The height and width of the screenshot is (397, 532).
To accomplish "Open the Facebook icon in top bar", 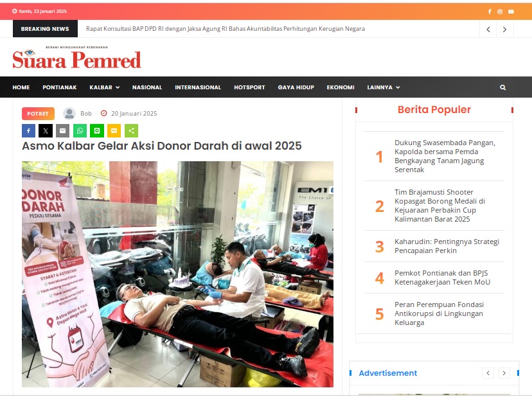I will pyautogui.click(x=490, y=12).
